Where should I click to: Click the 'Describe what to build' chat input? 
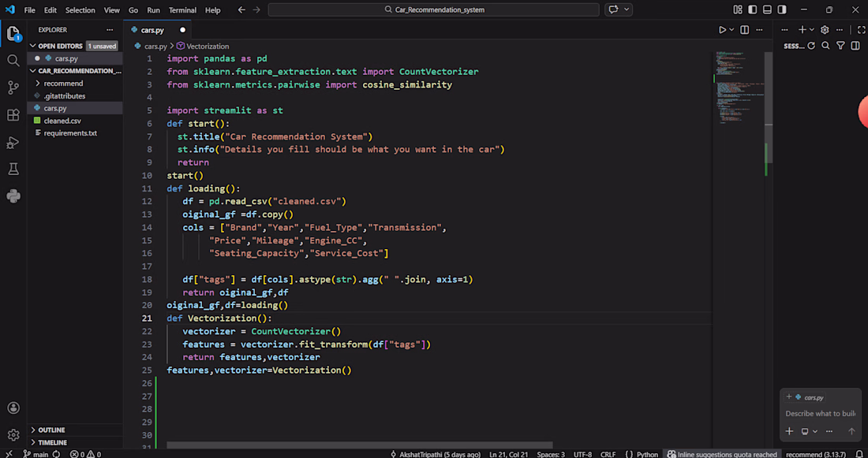820,413
